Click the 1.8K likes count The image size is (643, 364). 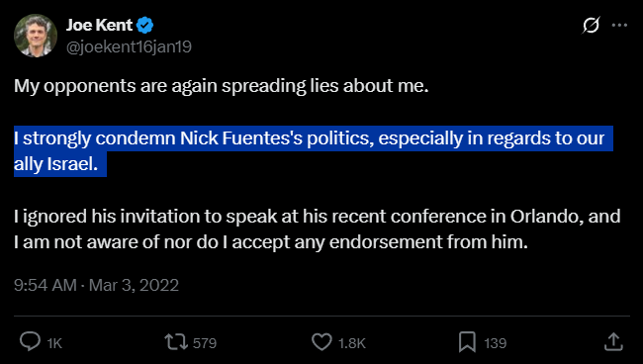352,343
